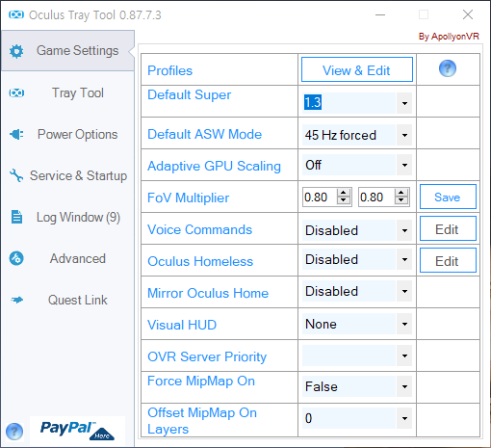Click the Default Super label
This screenshot has height=448, width=491.
189,94
